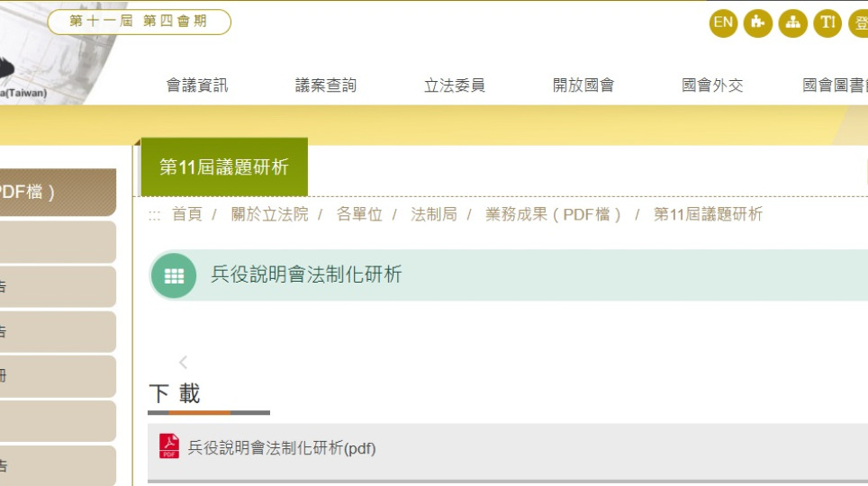The image size is (868, 486).
Task: Open the 議案查詢 menu
Action: (x=326, y=85)
